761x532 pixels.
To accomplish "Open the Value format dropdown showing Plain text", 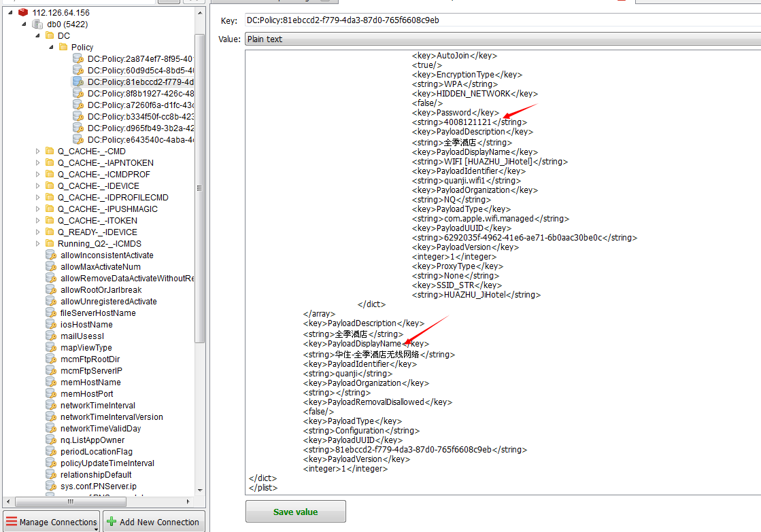I will (x=503, y=39).
